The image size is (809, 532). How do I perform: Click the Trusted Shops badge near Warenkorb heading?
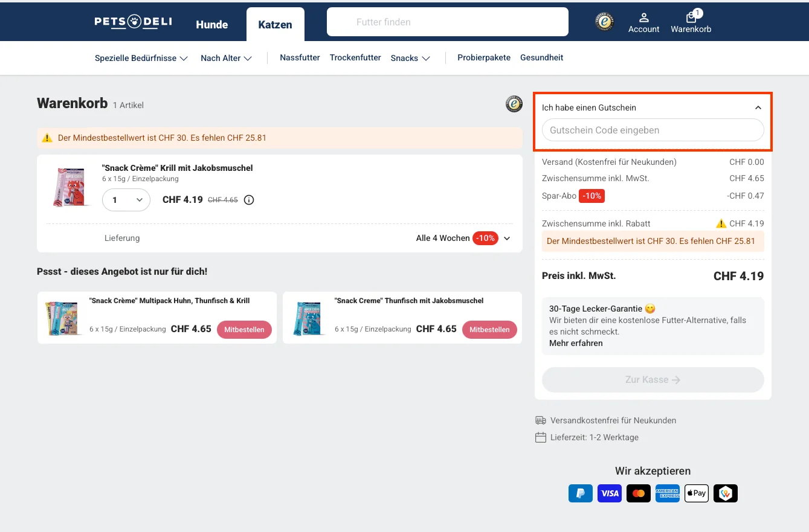pos(514,104)
